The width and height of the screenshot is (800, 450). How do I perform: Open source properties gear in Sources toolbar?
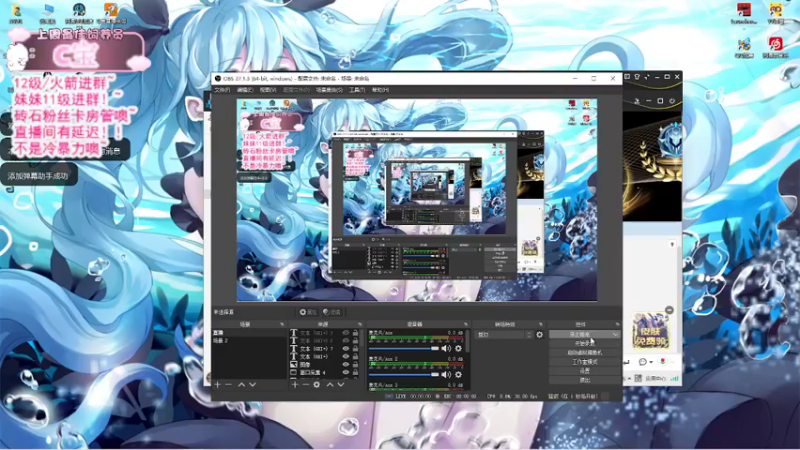[317, 385]
